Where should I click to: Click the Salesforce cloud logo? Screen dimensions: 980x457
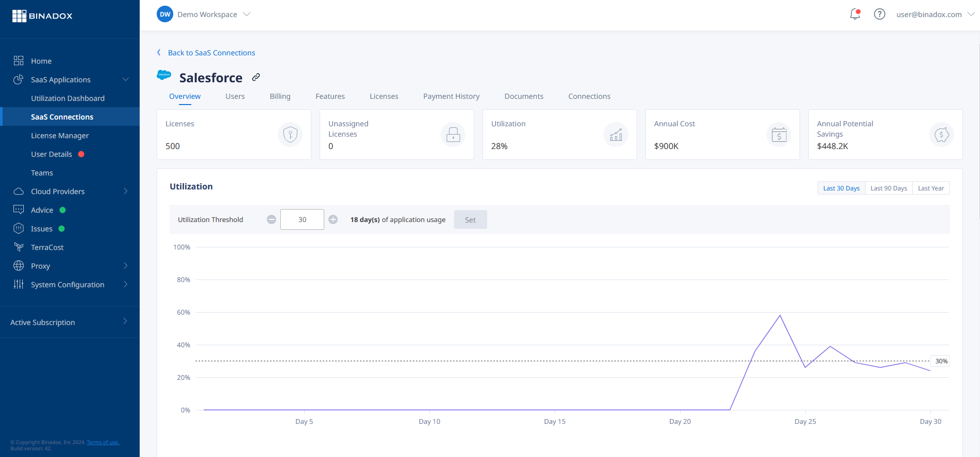pyautogui.click(x=164, y=75)
